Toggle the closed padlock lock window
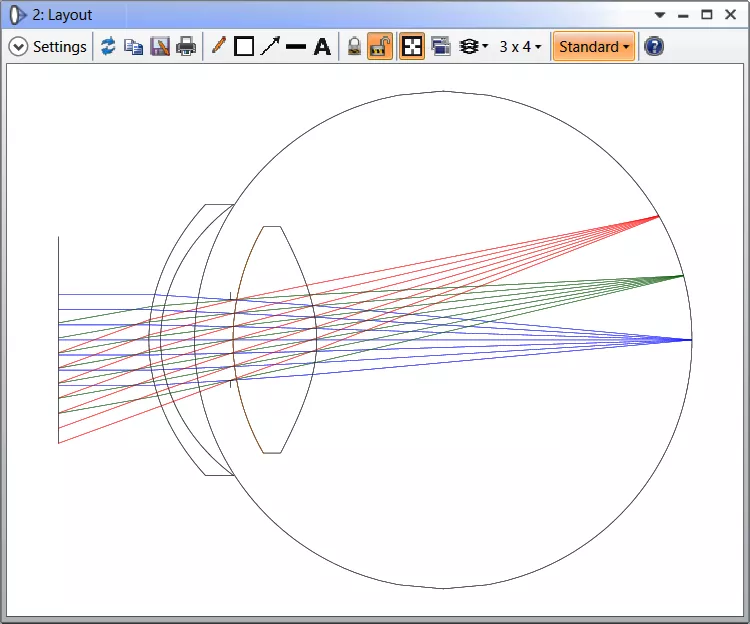 [x=354, y=47]
